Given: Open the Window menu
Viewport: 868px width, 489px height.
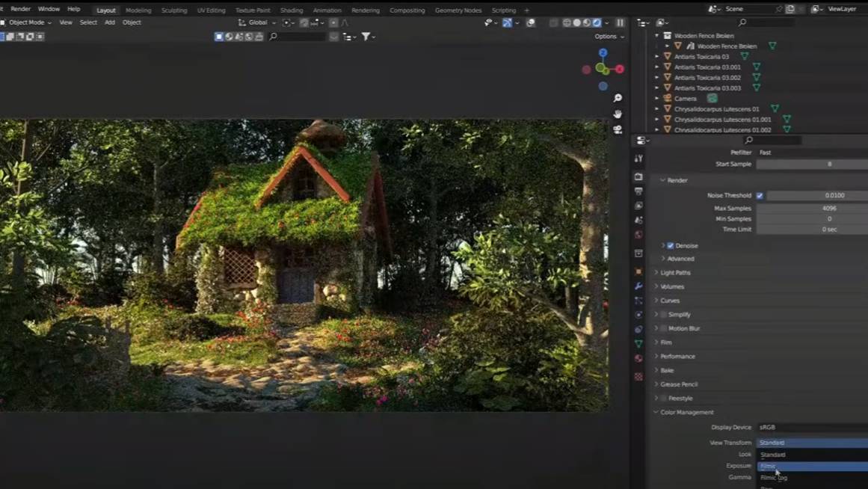Looking at the screenshot, I should point(49,9).
